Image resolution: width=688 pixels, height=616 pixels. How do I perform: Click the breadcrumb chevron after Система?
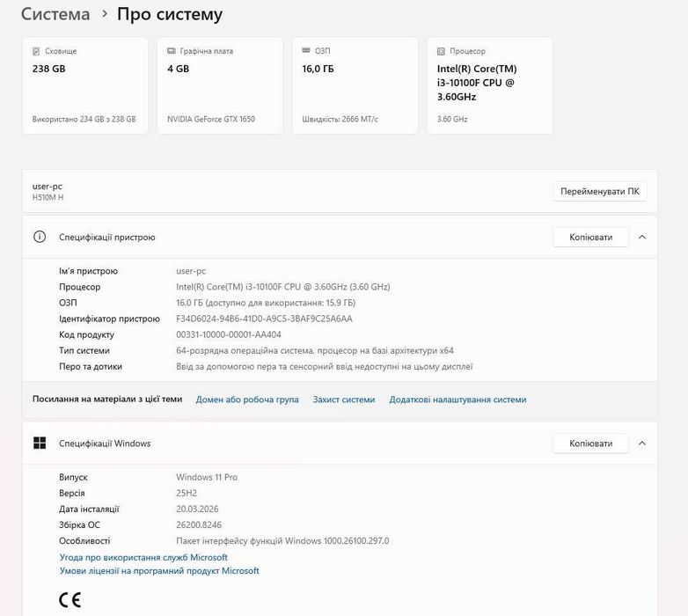point(104,14)
